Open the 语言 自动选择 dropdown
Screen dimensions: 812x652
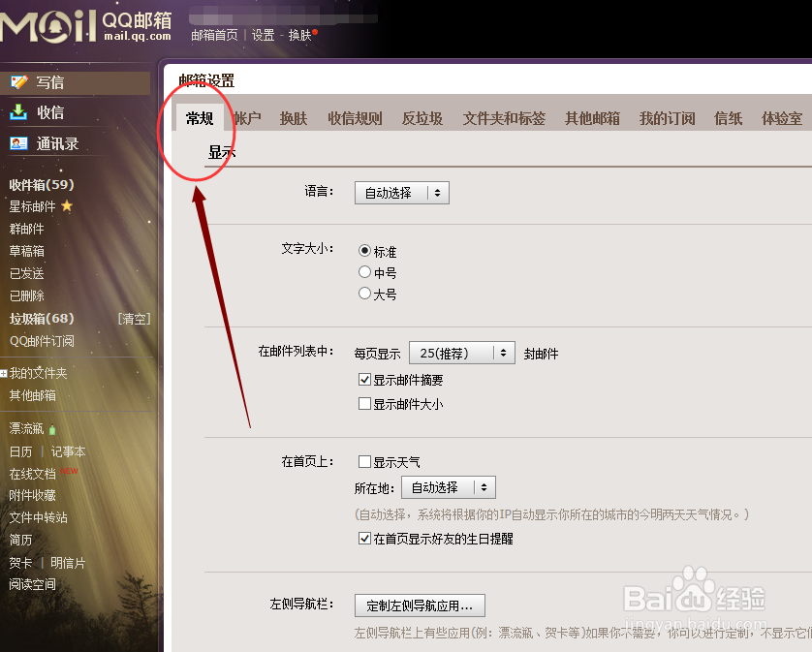click(x=402, y=193)
